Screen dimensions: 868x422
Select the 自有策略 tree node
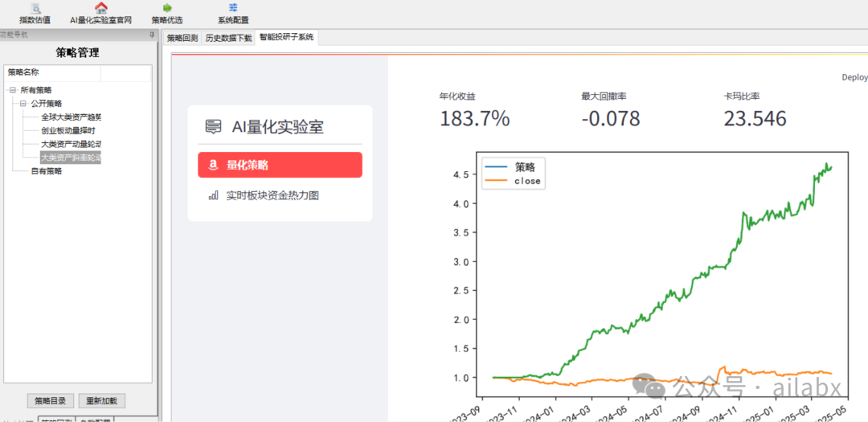point(47,171)
